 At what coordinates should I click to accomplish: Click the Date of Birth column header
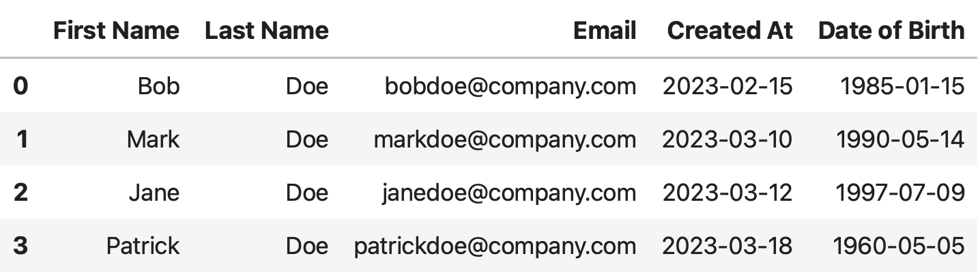tap(891, 30)
